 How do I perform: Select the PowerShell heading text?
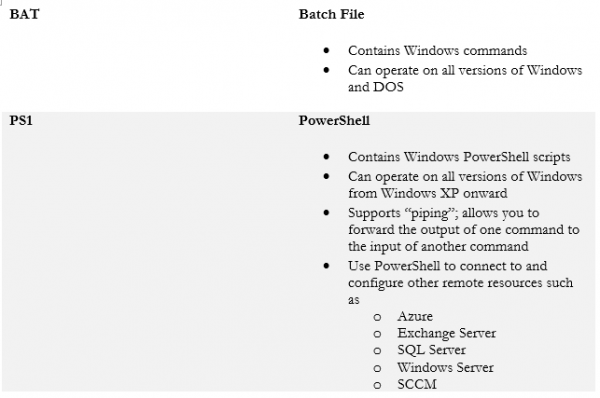334,121
